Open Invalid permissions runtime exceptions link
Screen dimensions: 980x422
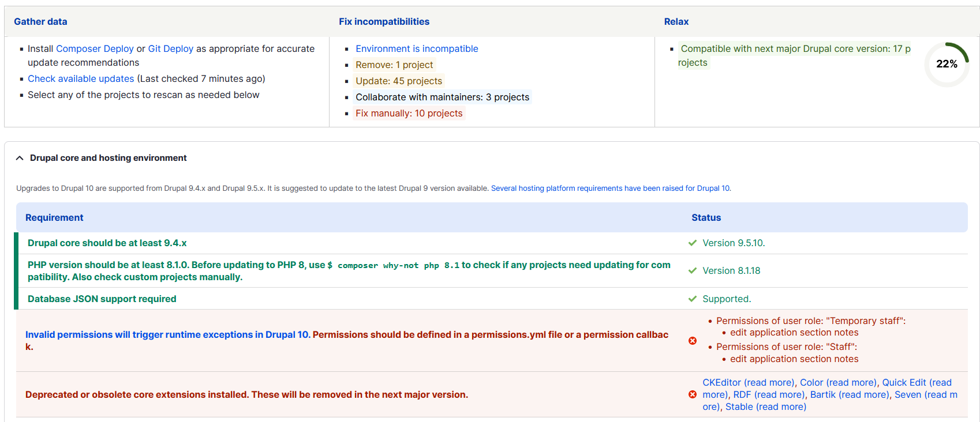point(167,335)
